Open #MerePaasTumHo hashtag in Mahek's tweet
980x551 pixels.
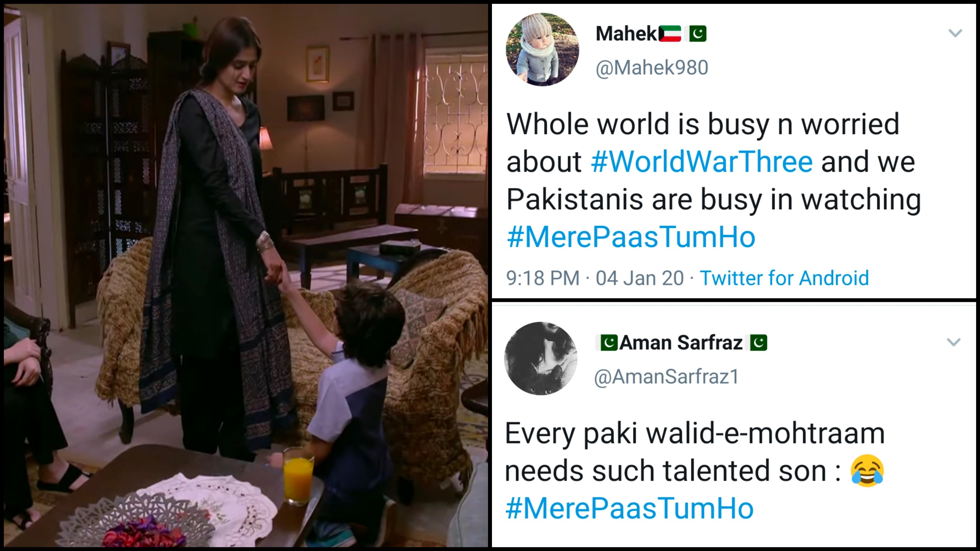pyautogui.click(x=631, y=237)
